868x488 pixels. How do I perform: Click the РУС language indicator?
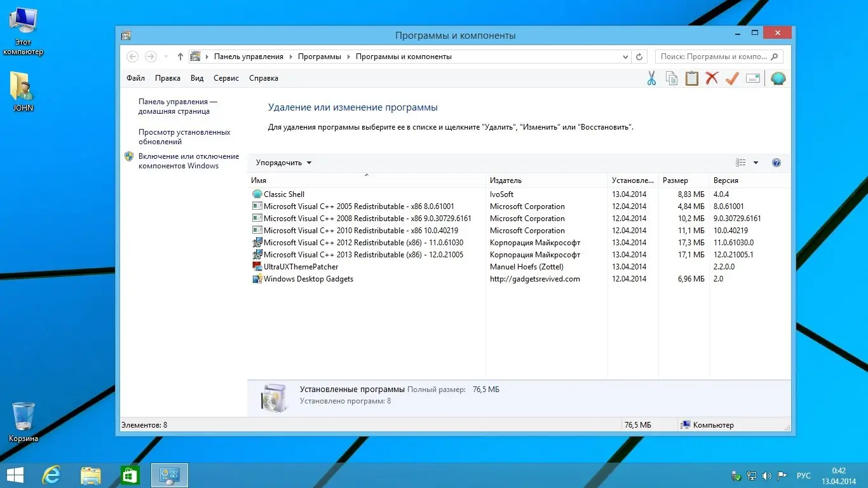[x=803, y=475]
